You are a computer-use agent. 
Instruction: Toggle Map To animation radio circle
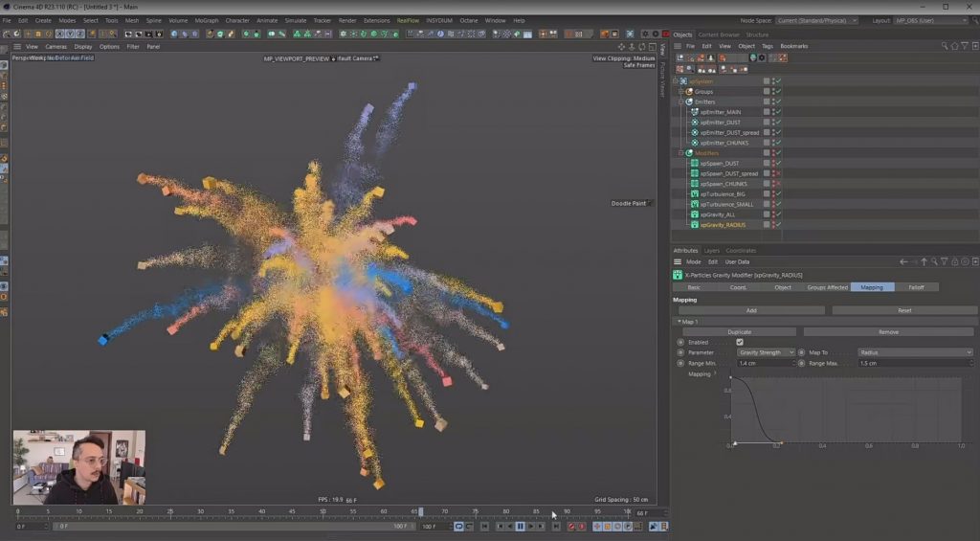tap(802, 352)
